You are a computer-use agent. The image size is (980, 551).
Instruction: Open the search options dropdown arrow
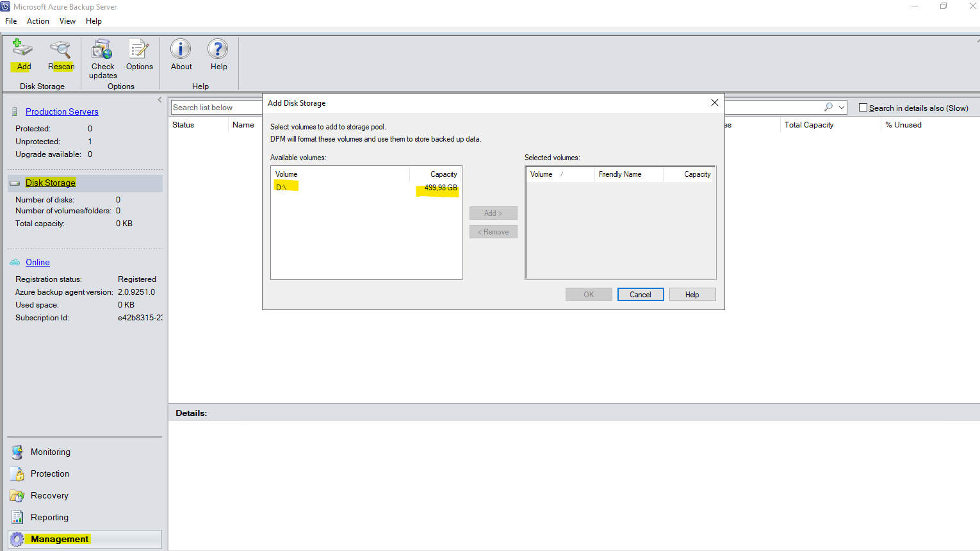click(x=842, y=108)
